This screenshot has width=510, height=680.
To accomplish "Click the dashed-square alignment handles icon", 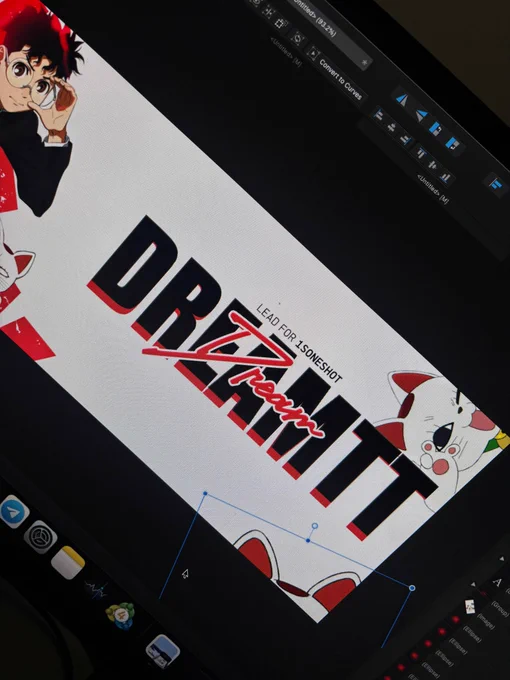I will pyautogui.click(x=280, y=23).
